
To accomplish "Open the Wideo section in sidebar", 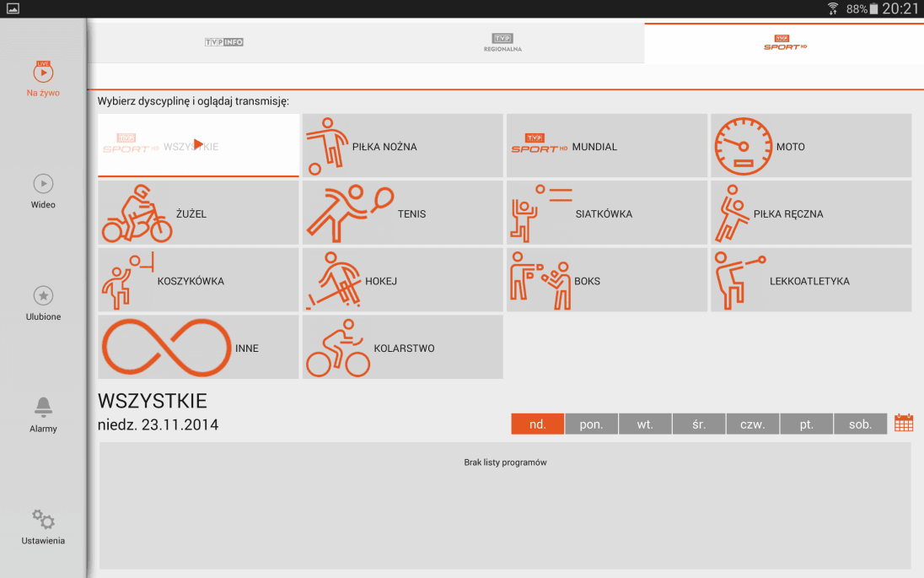I will (43, 191).
